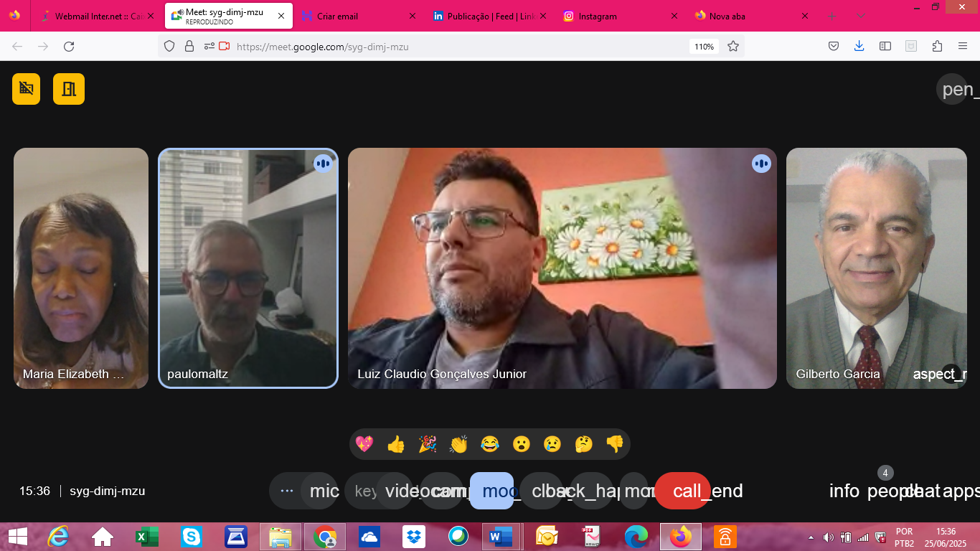This screenshot has width=980, height=551.
Task: Send the sparkling heart emoji reaction
Action: point(364,445)
